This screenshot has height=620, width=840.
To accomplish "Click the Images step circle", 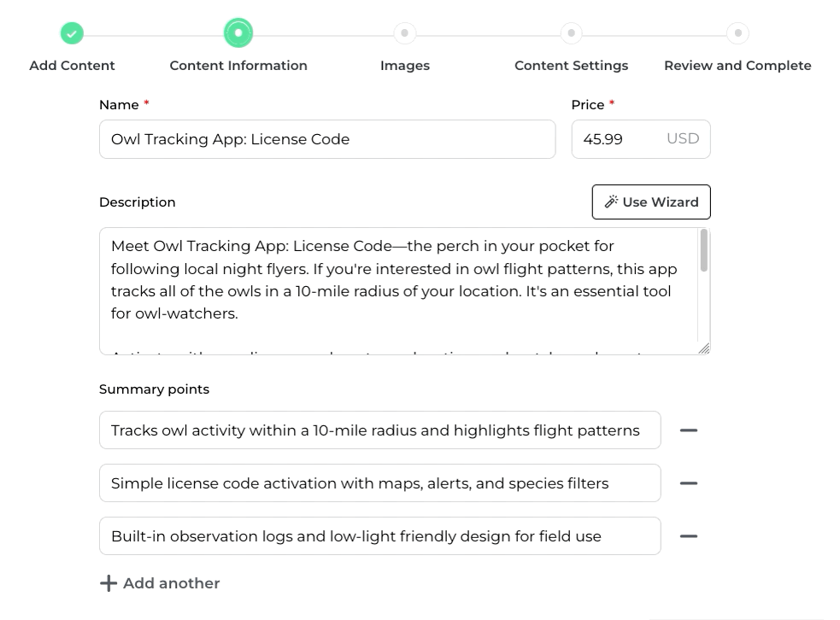I will [405, 33].
